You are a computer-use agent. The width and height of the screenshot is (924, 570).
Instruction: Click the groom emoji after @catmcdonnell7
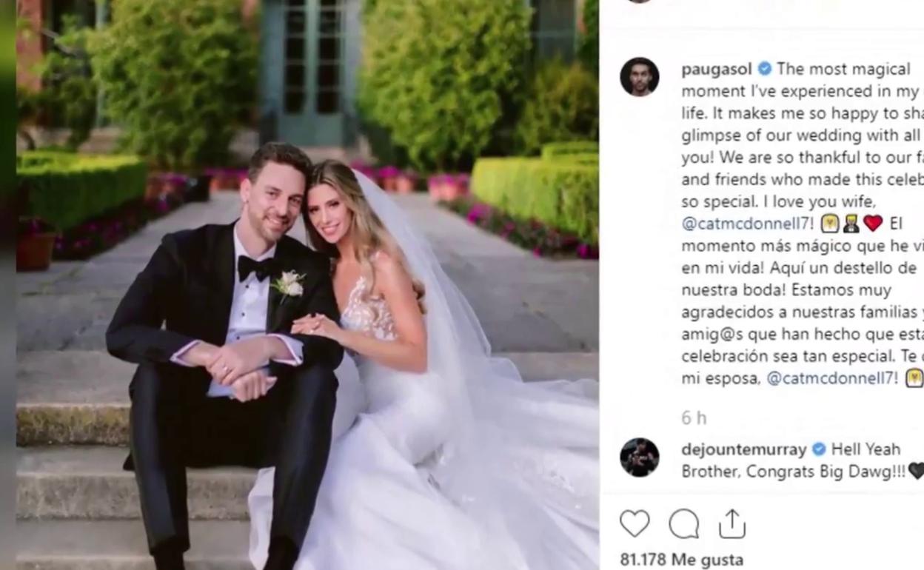click(x=851, y=223)
